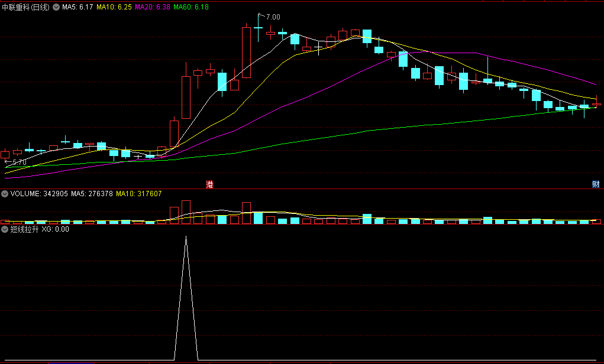
Task: Click the candlestick under the 7.00 high
Action: point(258,28)
